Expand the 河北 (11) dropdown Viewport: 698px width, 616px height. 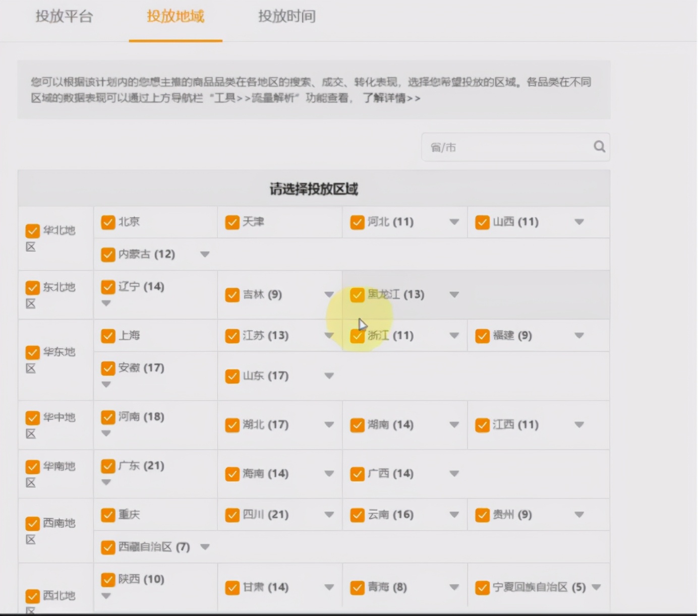coord(454,222)
